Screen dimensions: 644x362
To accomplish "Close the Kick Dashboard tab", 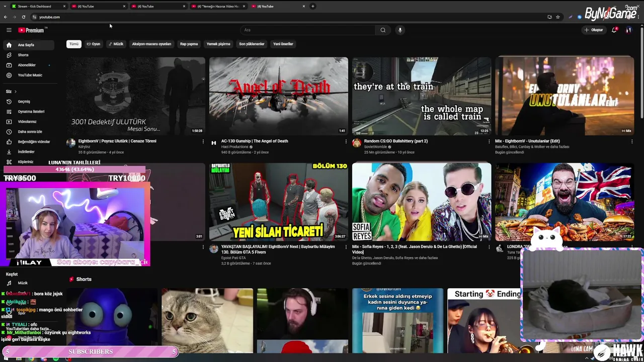I will 64,7.
